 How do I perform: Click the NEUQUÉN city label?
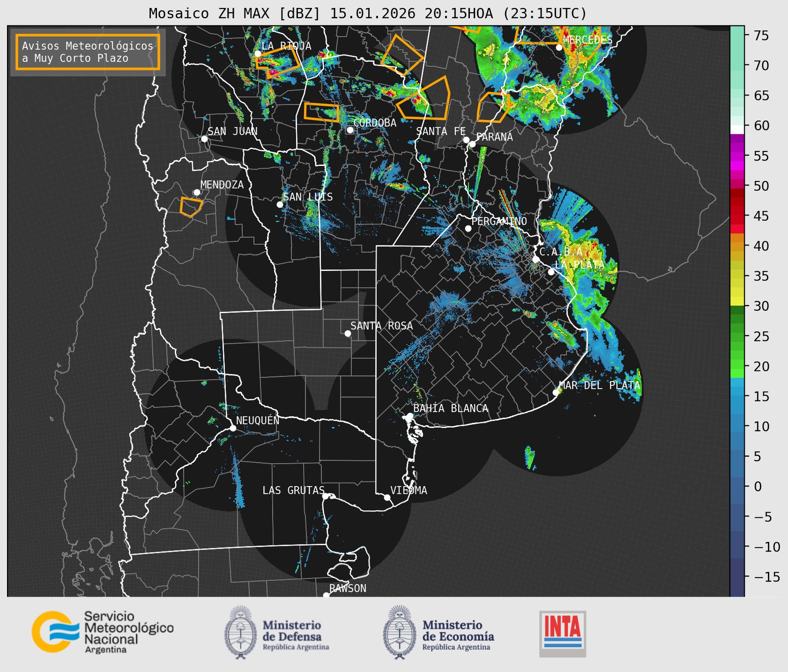258,420
